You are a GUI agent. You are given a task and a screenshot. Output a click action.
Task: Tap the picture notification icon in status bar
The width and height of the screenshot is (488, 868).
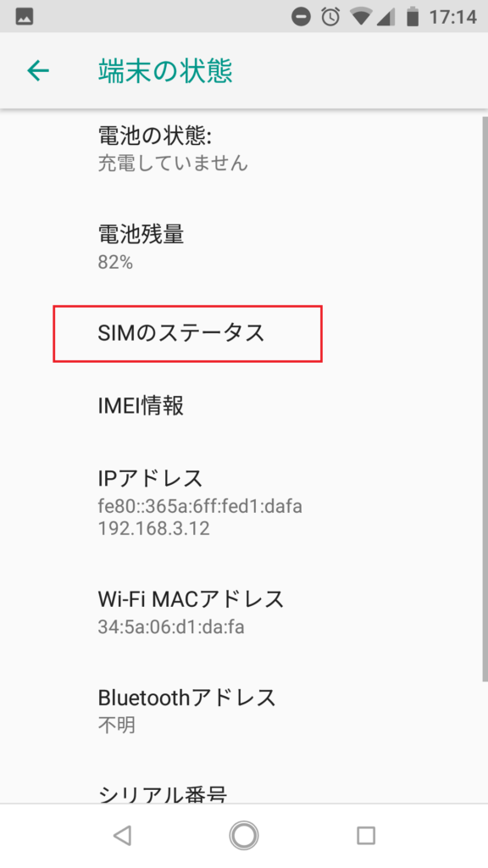tap(24, 17)
